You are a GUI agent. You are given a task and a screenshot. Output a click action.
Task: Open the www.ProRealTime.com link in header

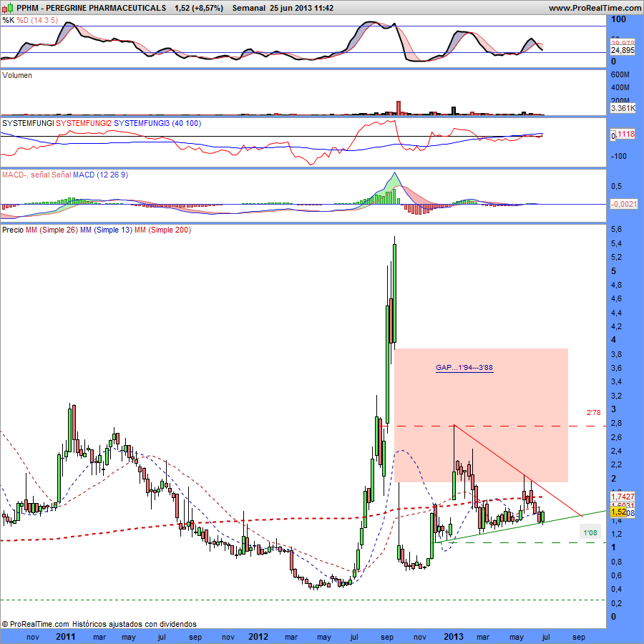click(x=595, y=8)
